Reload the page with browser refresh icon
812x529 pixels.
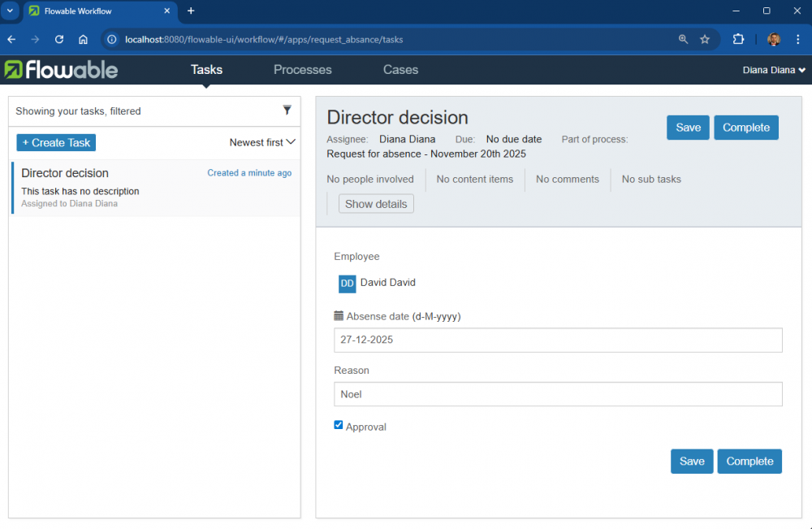coord(59,39)
